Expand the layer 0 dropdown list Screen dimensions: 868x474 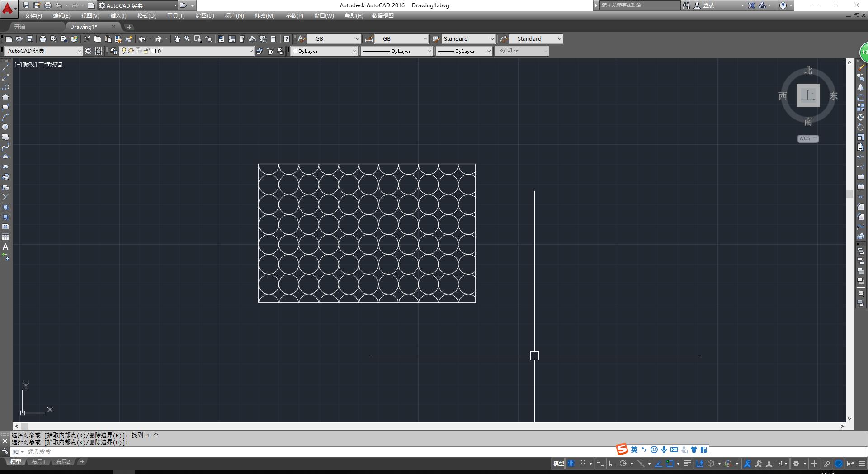click(x=251, y=51)
